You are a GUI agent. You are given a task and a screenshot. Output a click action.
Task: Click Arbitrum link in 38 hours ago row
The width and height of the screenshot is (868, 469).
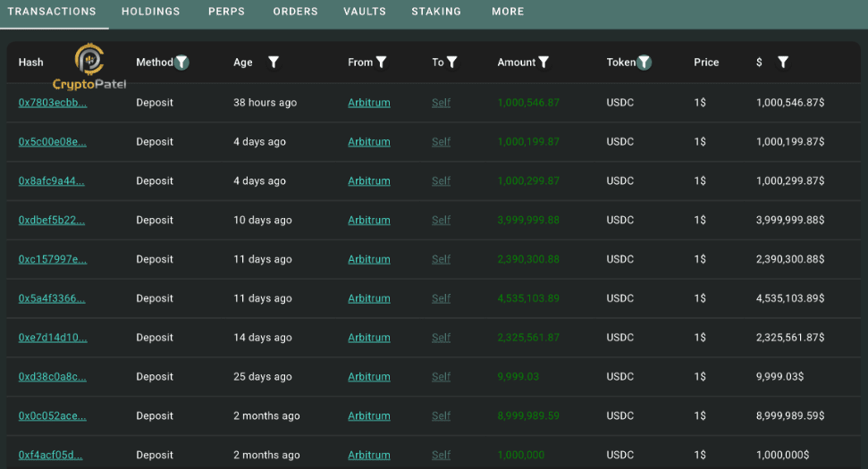click(368, 103)
